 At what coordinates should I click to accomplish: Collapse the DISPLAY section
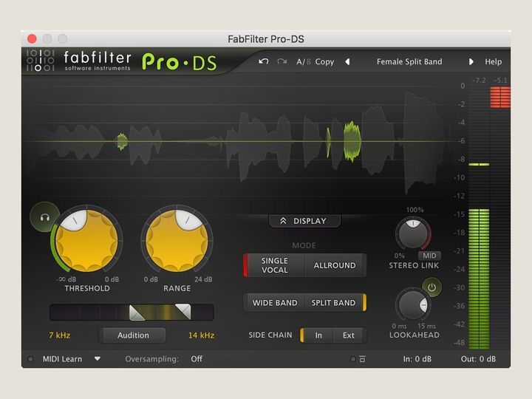tap(304, 221)
